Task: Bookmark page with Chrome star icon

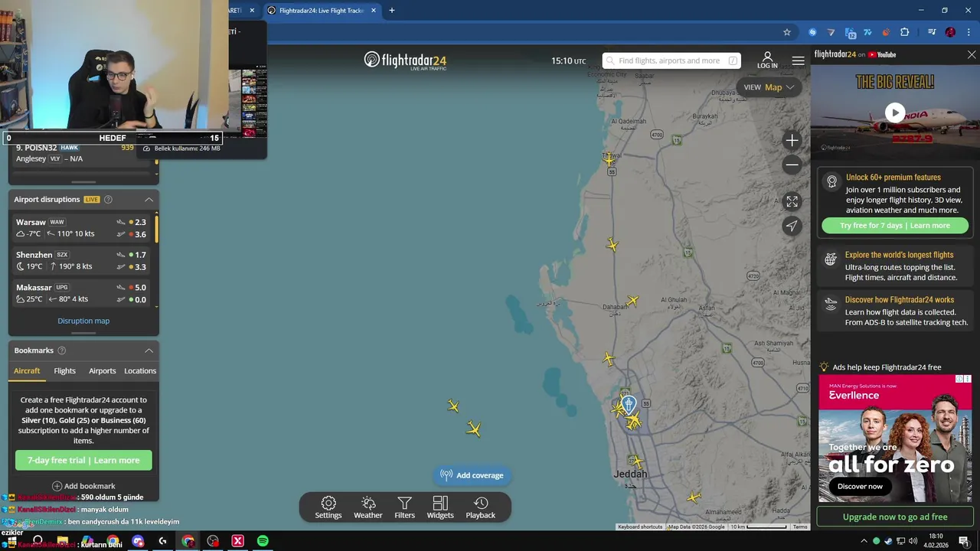Action: tap(786, 32)
